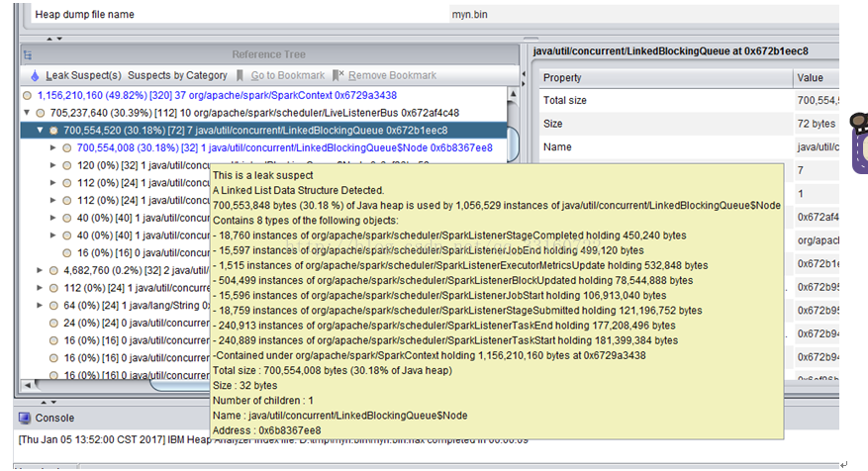
Task: Click the splitter left-collapse arrow beside Remove Bookmark
Action: pos(524,73)
